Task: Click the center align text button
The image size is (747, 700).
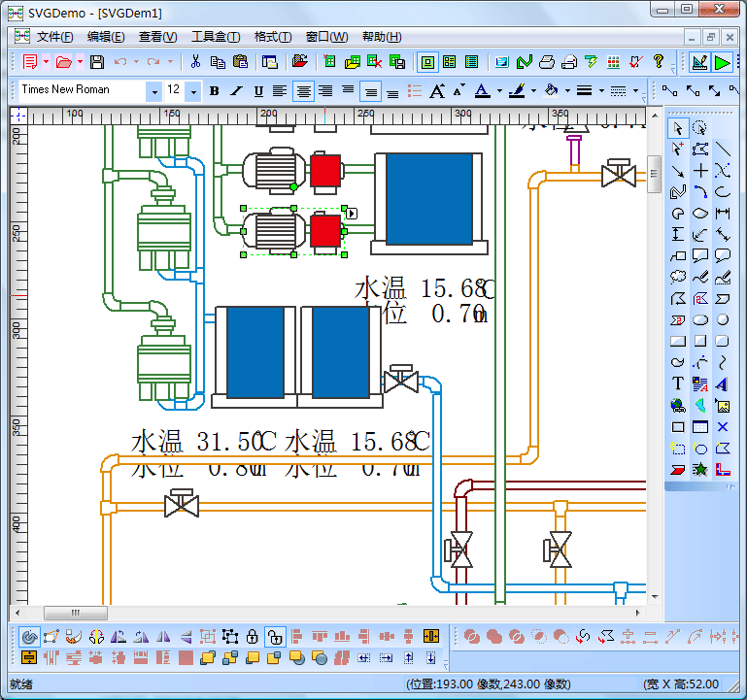Action: [303, 91]
